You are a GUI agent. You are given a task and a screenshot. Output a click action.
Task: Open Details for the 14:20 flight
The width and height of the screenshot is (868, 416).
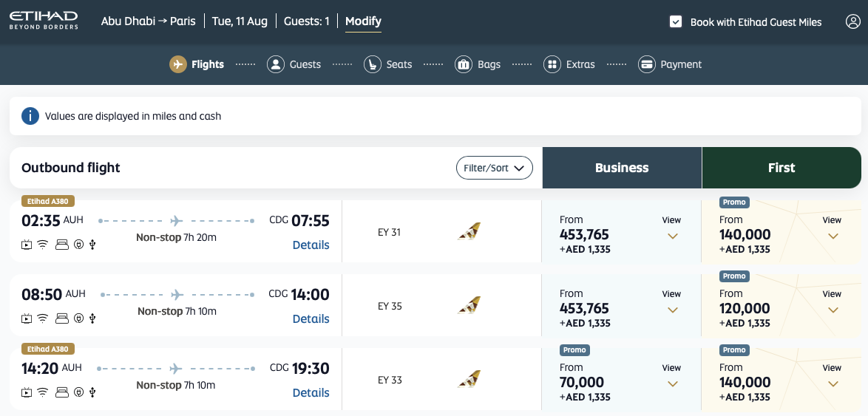(311, 392)
